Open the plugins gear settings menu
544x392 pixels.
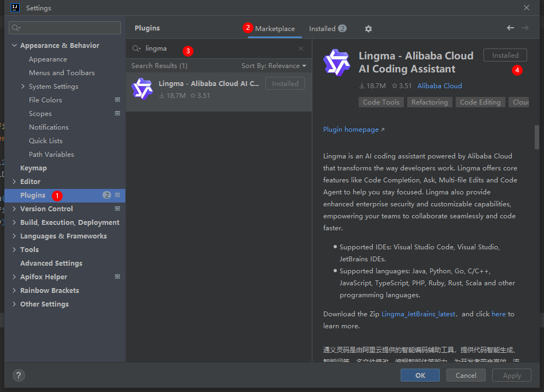point(368,29)
